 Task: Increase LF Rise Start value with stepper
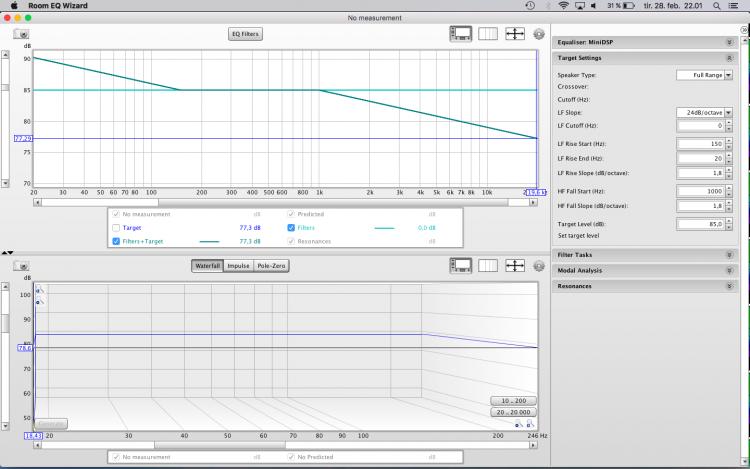729,141
